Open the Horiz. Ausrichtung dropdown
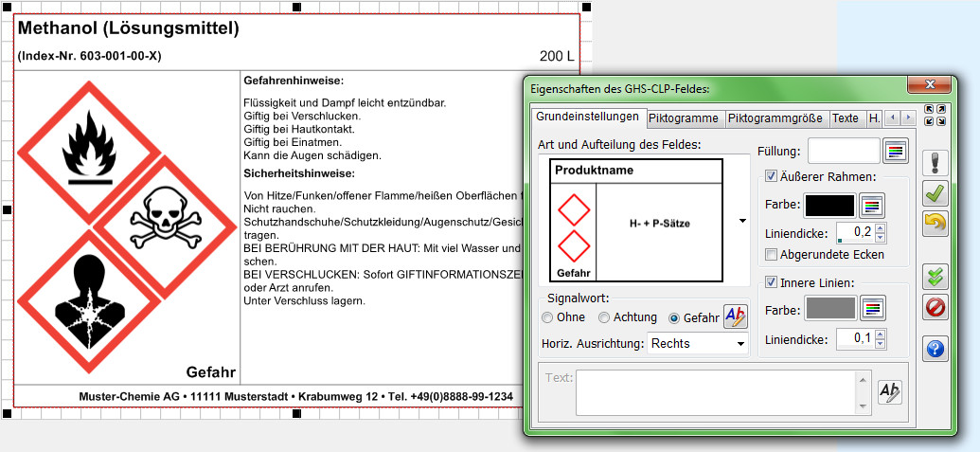Image resolution: width=980 pixels, height=452 pixels. pyautogui.click(x=698, y=343)
